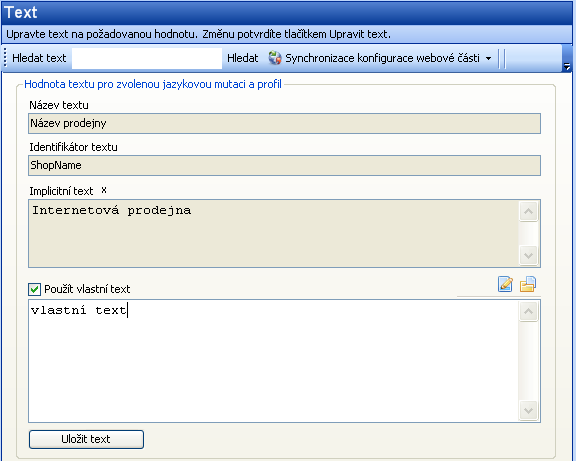Click Synchronizace konfigurace webové části menu
The image size is (576, 461).
click(380, 58)
